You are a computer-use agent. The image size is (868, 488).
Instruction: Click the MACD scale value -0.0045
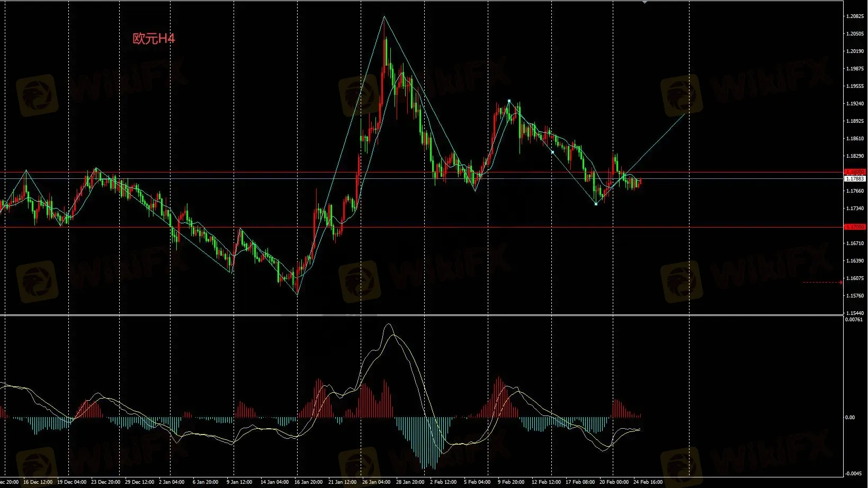tap(854, 473)
